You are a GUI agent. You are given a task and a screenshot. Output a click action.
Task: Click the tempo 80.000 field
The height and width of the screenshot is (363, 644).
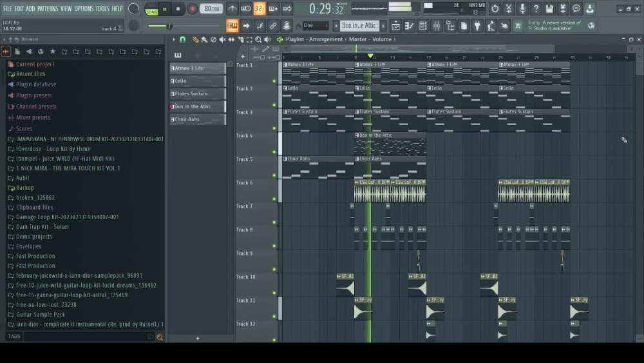click(211, 8)
